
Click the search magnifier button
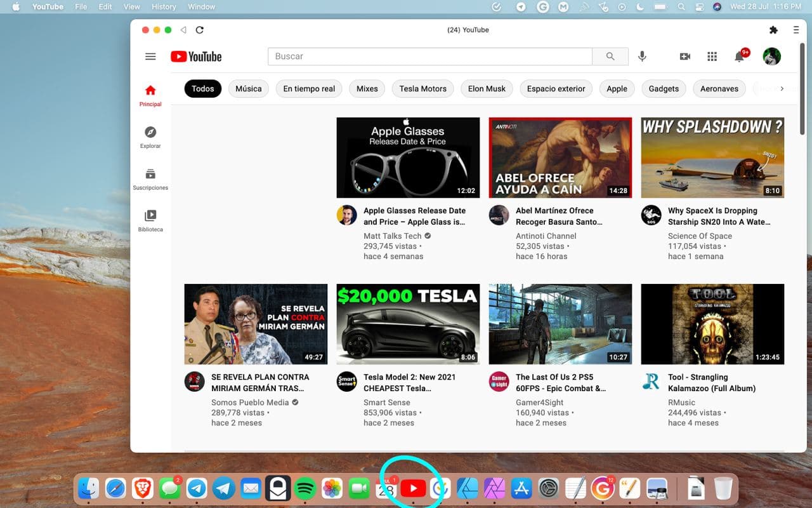(x=610, y=57)
